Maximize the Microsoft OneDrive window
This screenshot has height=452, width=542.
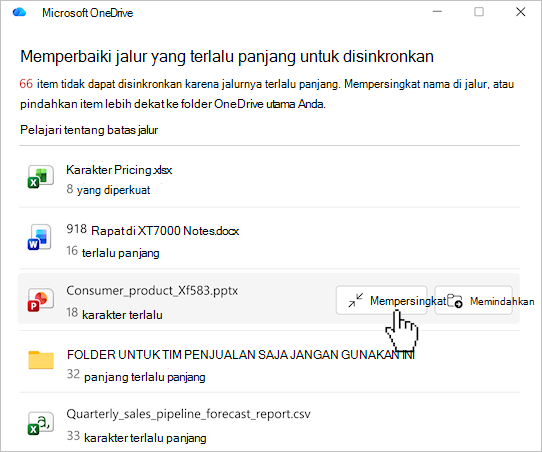479,12
